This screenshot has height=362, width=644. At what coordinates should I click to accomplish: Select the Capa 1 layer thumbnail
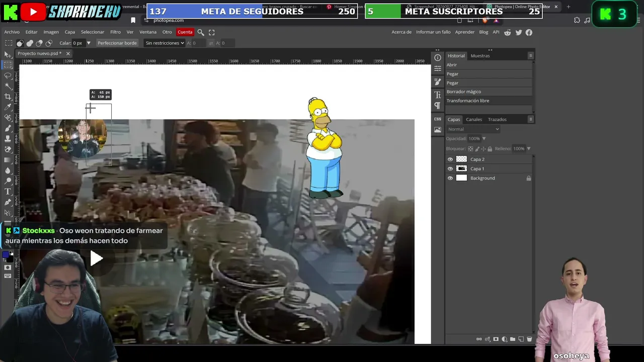coord(461,169)
